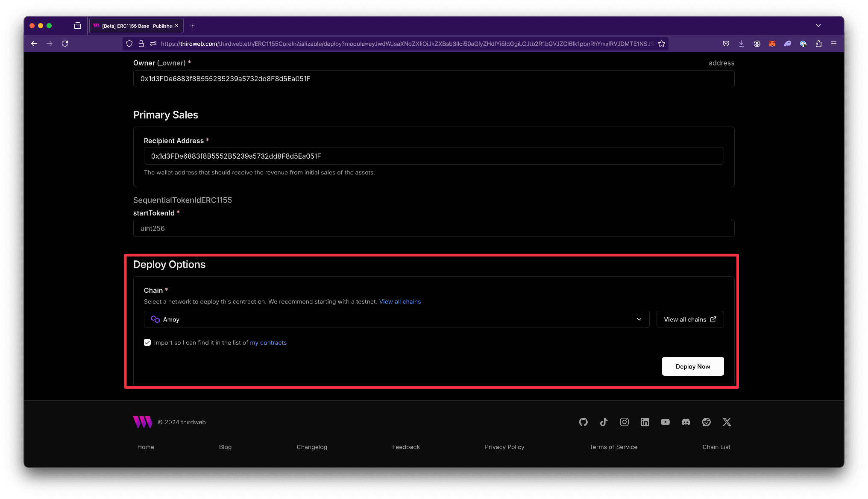Click the startTokenId input field

[434, 228]
